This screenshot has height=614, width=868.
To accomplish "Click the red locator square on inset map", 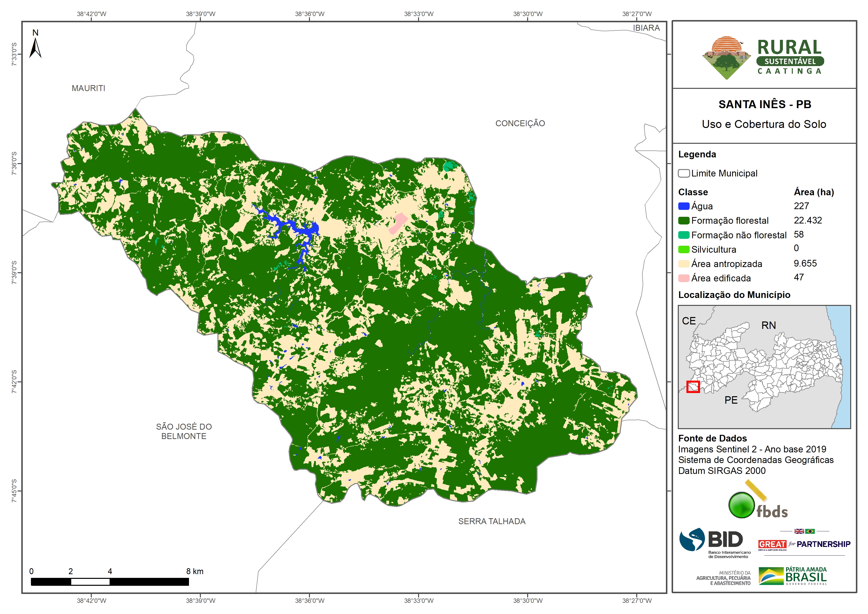I will [x=693, y=387].
